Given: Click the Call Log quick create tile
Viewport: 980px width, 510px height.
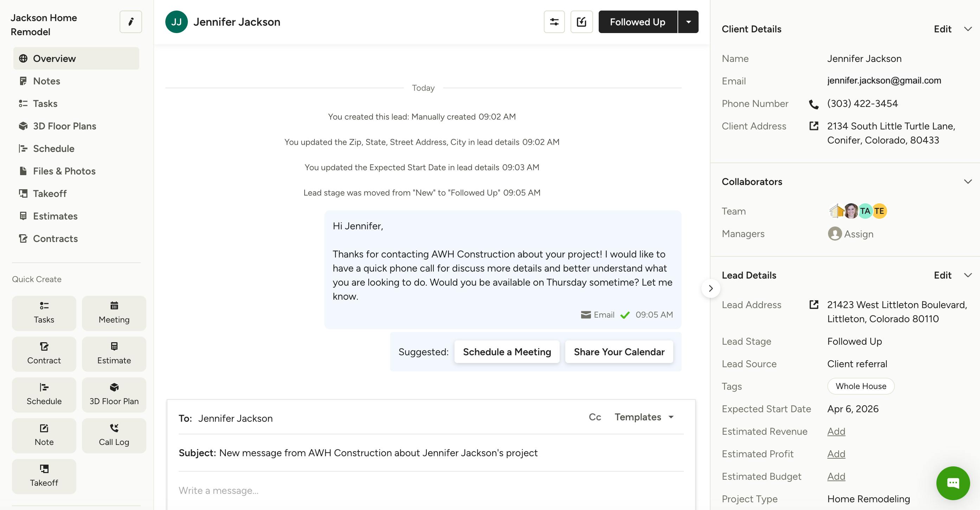Looking at the screenshot, I should [x=114, y=435].
